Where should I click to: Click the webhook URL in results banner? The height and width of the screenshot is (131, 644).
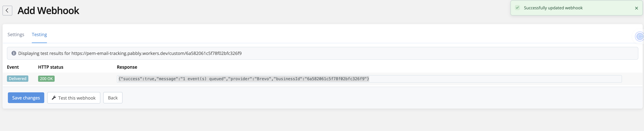(x=157, y=53)
